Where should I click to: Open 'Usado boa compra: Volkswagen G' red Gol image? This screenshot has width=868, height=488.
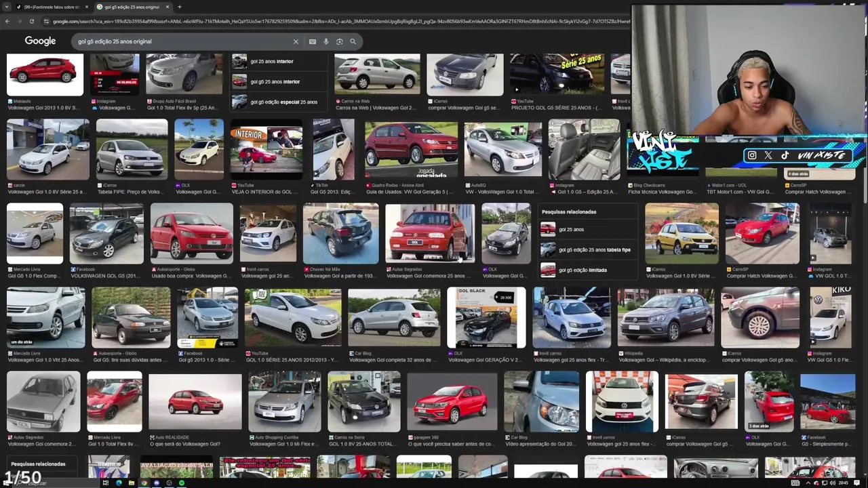[191, 233]
